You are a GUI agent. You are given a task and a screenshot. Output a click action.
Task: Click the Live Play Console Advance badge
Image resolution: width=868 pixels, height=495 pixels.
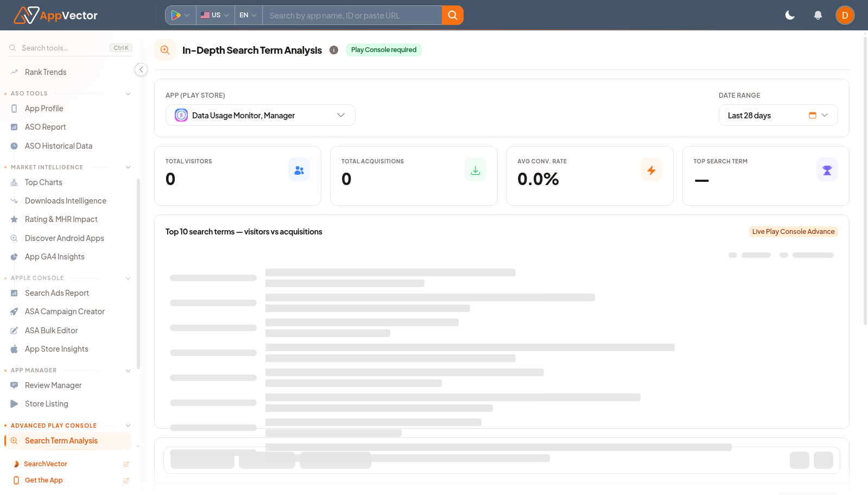tap(794, 232)
